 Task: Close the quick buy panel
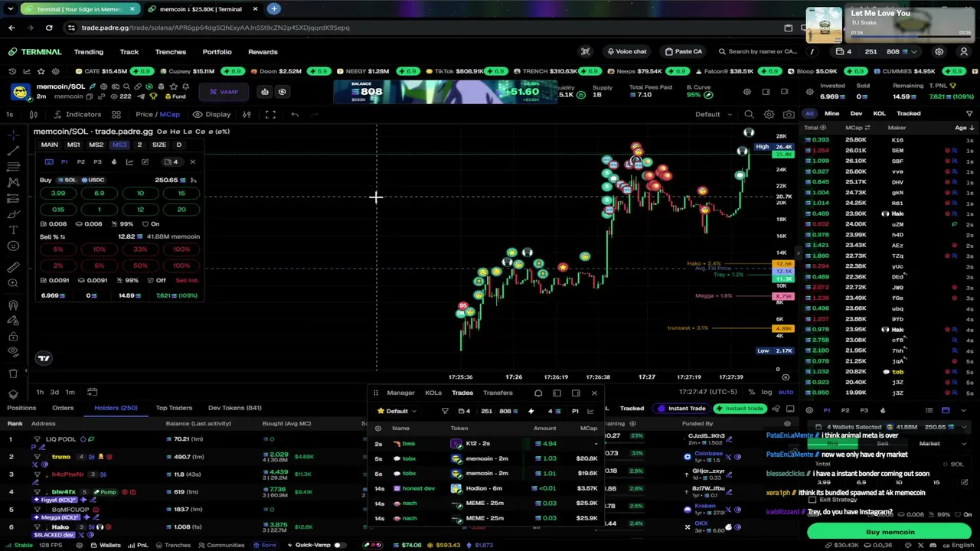tap(193, 162)
